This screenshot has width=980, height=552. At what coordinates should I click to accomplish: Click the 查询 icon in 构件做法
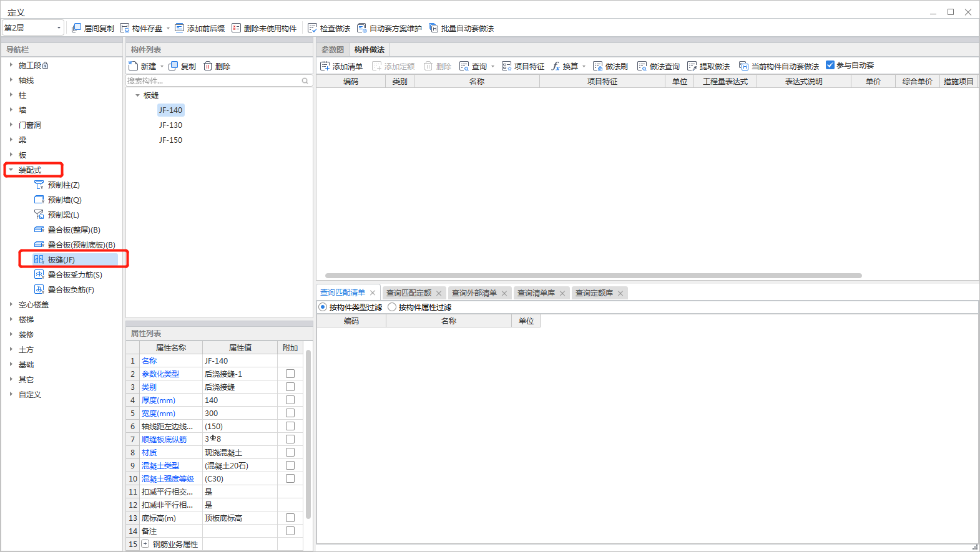coord(464,66)
